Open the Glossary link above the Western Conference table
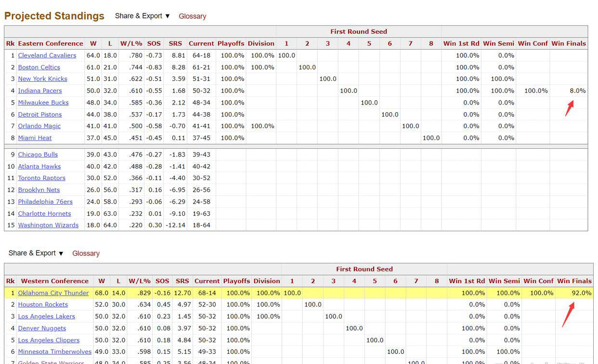Viewport: 598px width, 364px height. tap(86, 253)
